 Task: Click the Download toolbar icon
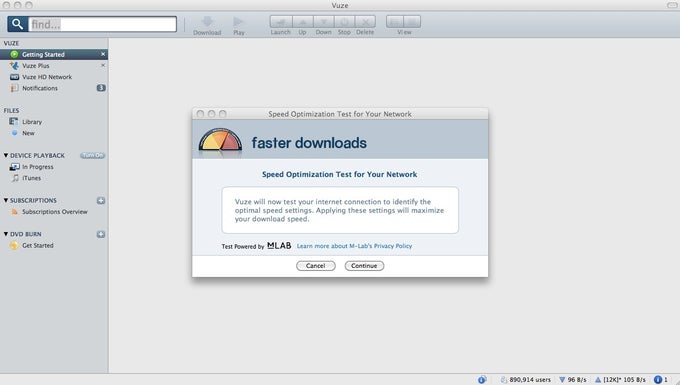[x=207, y=21]
